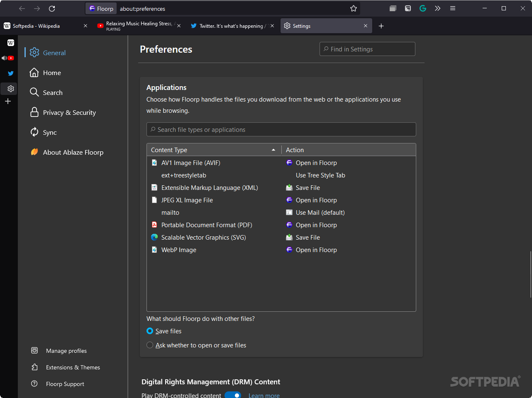This screenshot has height=398, width=532.
Task: Sort by Content Type column header
Action: pyautogui.click(x=214, y=150)
